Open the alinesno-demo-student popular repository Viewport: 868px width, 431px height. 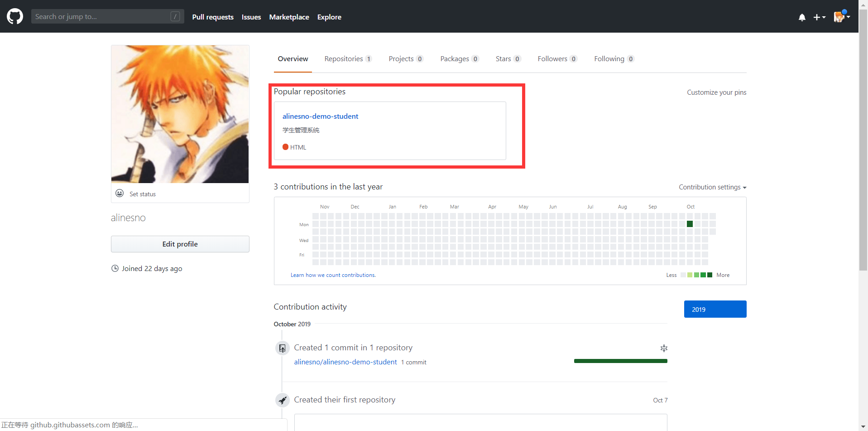[x=320, y=116]
